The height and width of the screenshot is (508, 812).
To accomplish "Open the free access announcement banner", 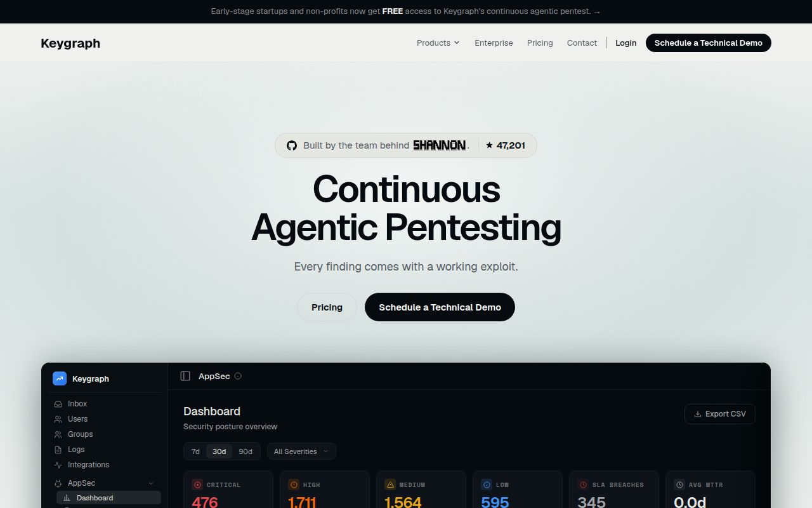I will [406, 11].
